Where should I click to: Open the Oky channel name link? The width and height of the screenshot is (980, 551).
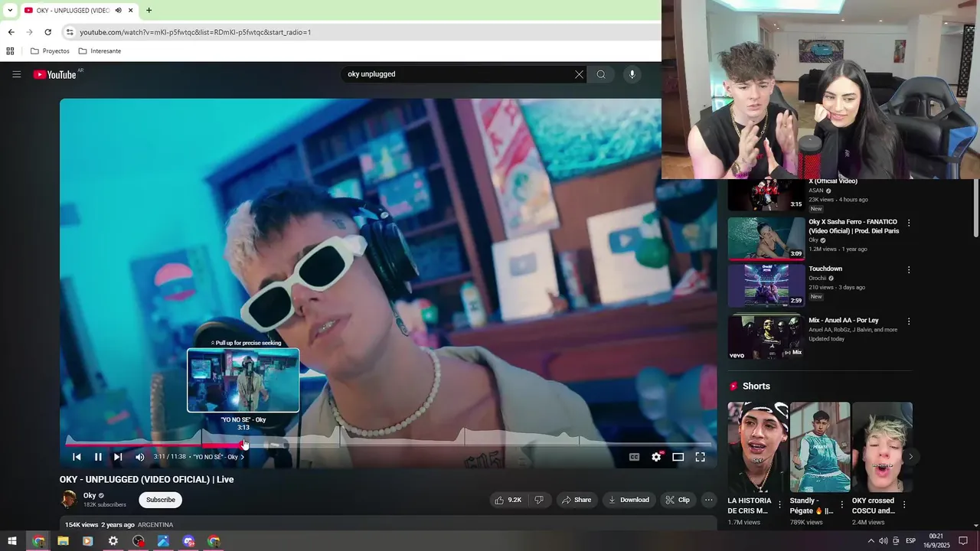90,495
